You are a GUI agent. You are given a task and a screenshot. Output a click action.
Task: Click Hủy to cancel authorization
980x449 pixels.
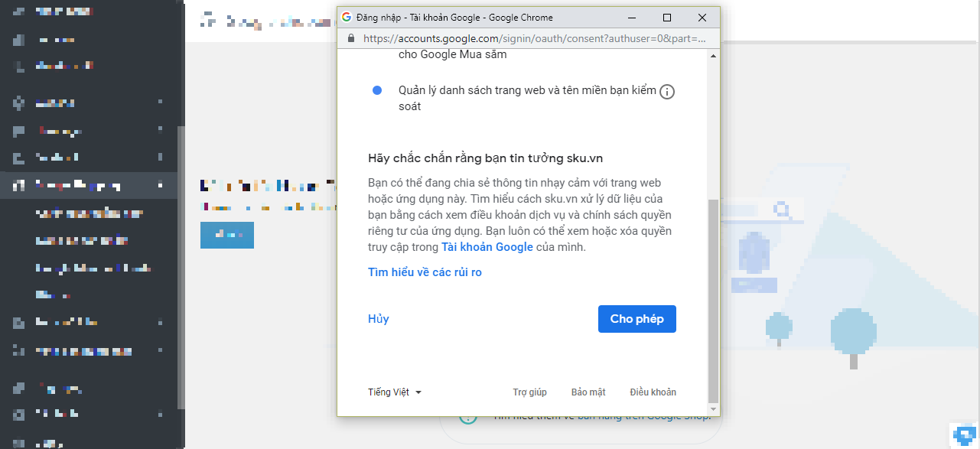378,319
